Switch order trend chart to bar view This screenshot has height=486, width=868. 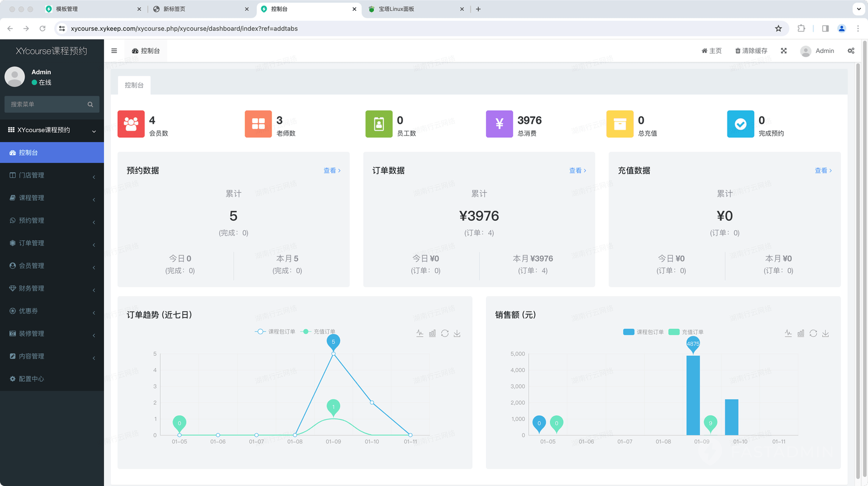[x=432, y=333]
